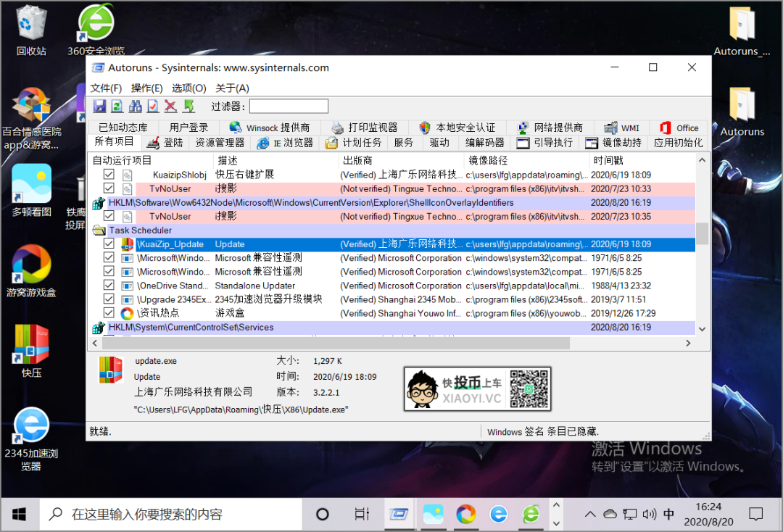Uncheck the OneDrive Standalone Updater entry
This screenshot has height=532, width=783.
click(x=109, y=286)
